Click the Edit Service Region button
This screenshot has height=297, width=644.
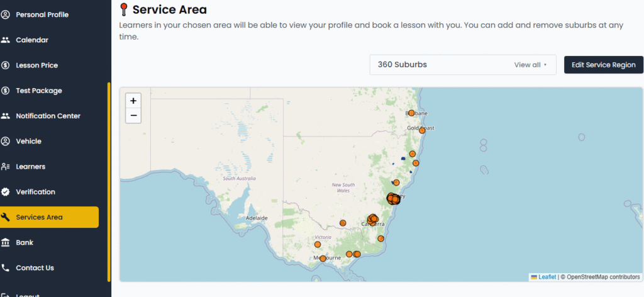pyautogui.click(x=603, y=65)
